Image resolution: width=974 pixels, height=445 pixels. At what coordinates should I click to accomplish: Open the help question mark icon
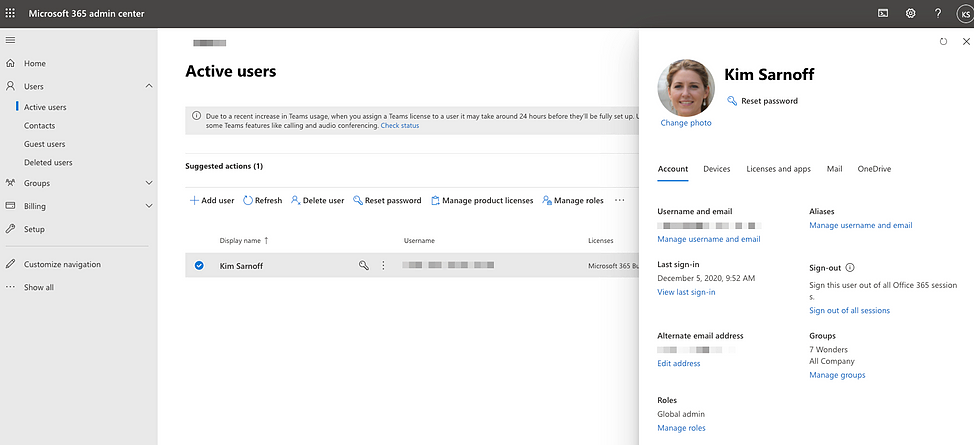[x=938, y=13]
